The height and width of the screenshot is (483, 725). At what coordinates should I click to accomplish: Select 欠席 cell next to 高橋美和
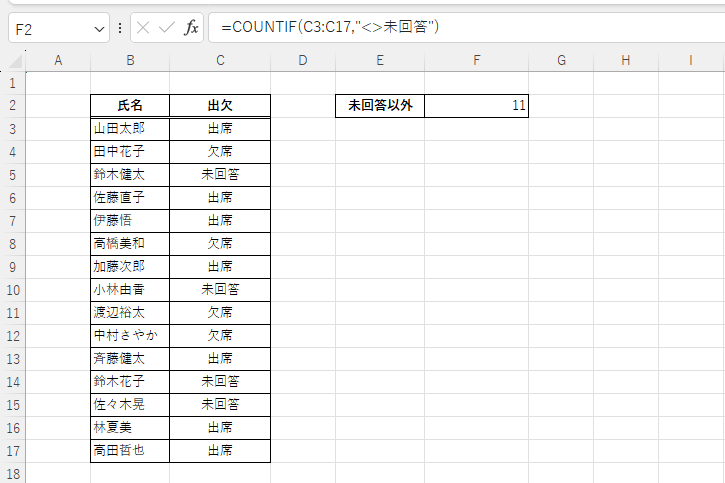tap(220, 244)
